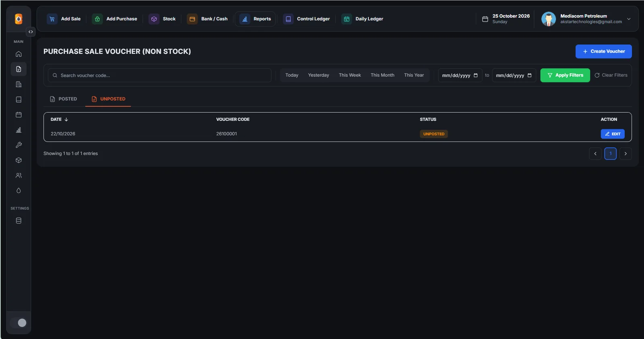Image resolution: width=644 pixels, height=339 pixels.
Task: Click the orange app logo
Action: pos(19,19)
